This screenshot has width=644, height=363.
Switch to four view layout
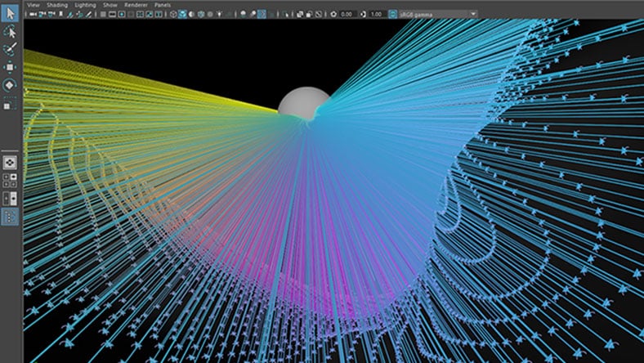pyautogui.click(x=10, y=180)
